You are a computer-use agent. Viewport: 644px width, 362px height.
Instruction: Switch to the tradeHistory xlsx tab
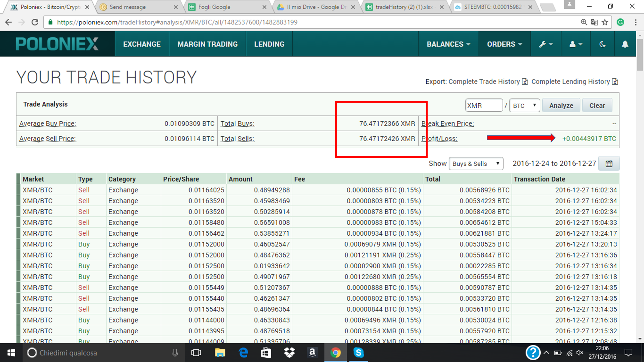pyautogui.click(x=404, y=7)
